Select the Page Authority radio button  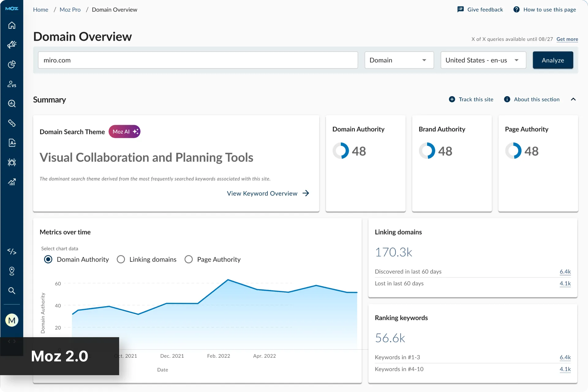point(189,259)
